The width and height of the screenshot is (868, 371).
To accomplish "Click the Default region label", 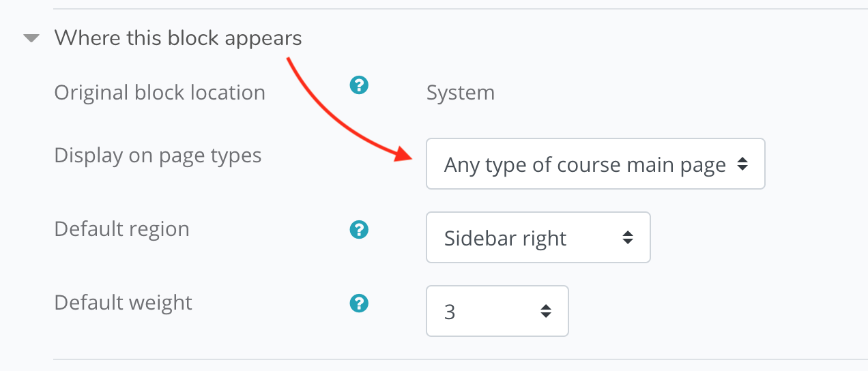I will (121, 229).
